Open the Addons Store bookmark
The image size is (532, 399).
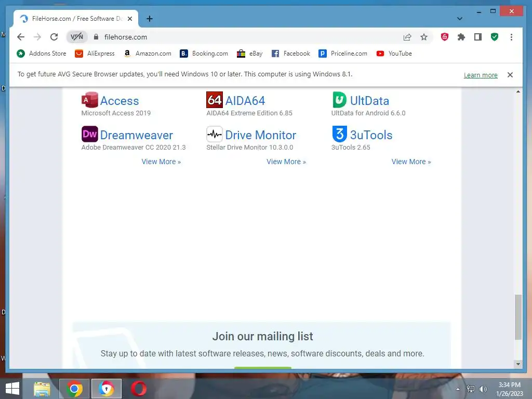click(42, 54)
